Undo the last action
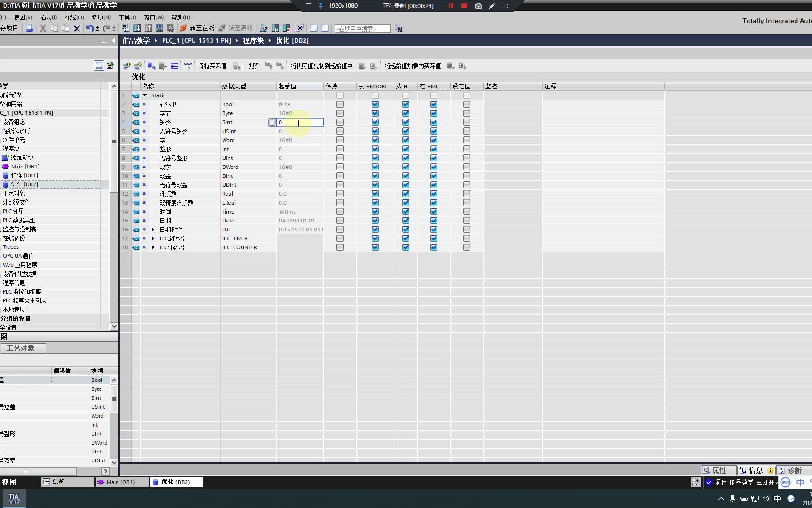The width and height of the screenshot is (812, 508). pyautogui.click(x=89, y=28)
